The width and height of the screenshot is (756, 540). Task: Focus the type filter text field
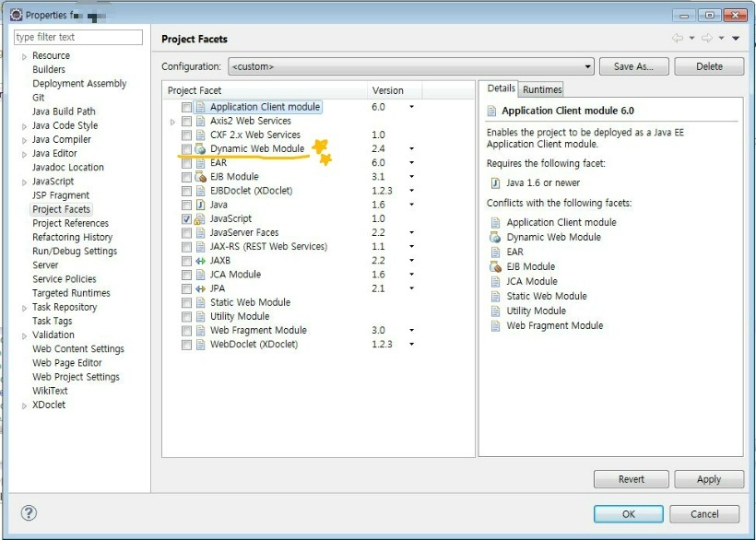click(x=78, y=37)
